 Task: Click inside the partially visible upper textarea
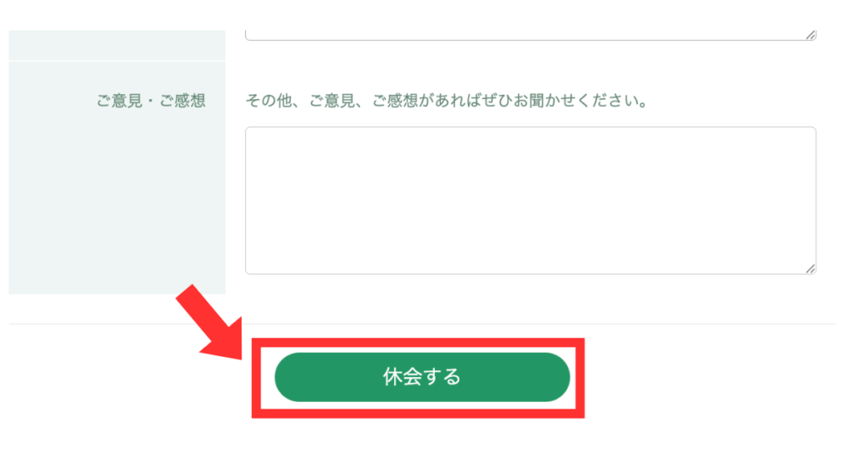(531, 34)
